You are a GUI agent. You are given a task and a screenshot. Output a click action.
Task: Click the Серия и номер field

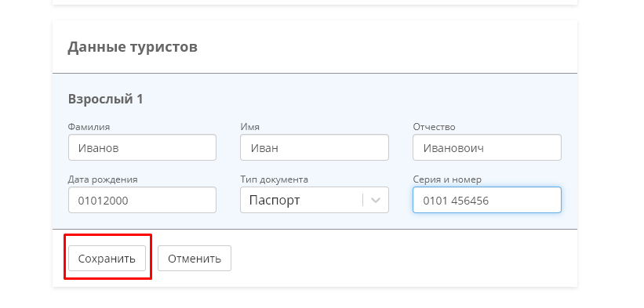point(486,200)
